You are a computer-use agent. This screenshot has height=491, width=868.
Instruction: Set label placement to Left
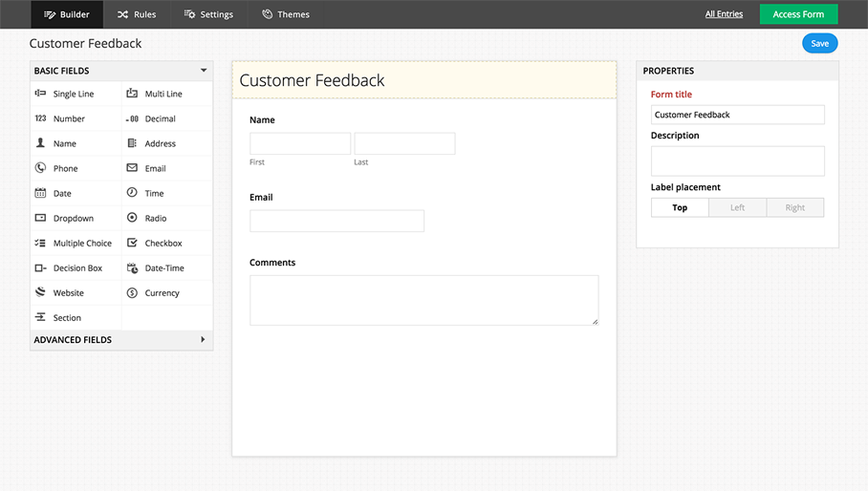[x=737, y=207]
